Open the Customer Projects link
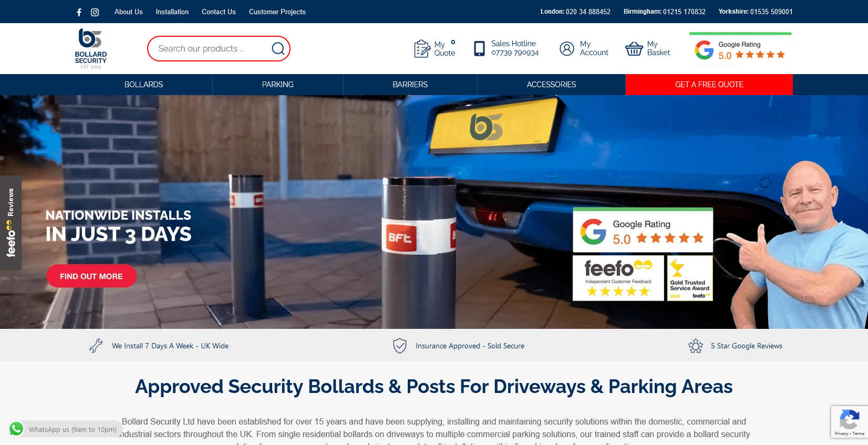Viewport: 868px width, 445px height. click(x=277, y=12)
